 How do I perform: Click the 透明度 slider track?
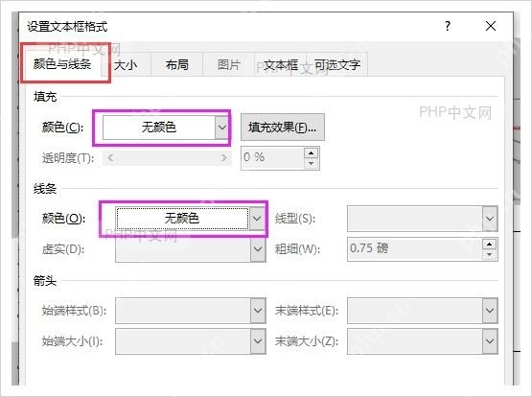(167, 158)
